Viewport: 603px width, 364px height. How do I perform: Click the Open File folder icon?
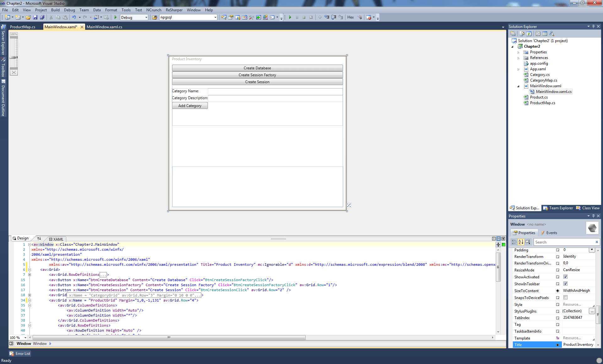[28, 18]
